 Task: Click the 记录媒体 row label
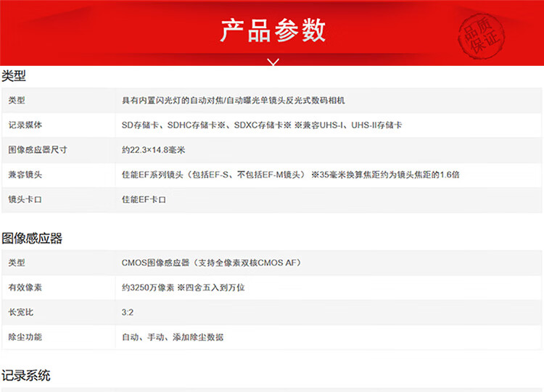[x=25, y=125]
